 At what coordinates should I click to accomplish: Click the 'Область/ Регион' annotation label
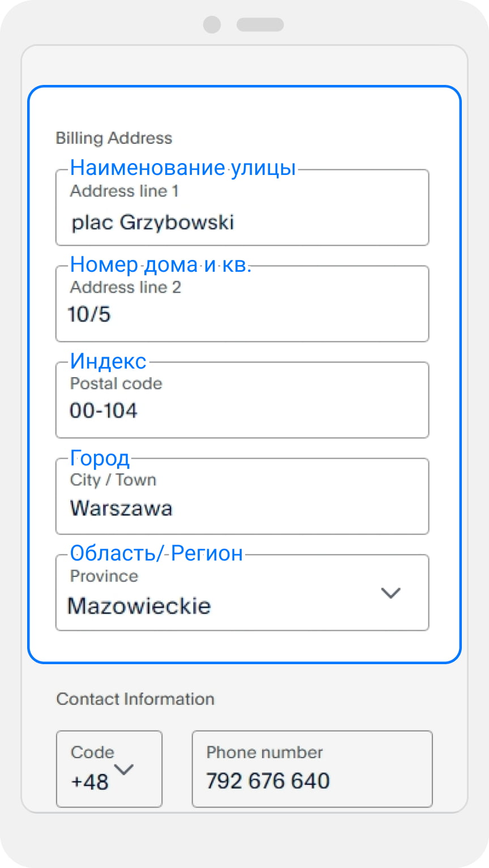point(156,553)
